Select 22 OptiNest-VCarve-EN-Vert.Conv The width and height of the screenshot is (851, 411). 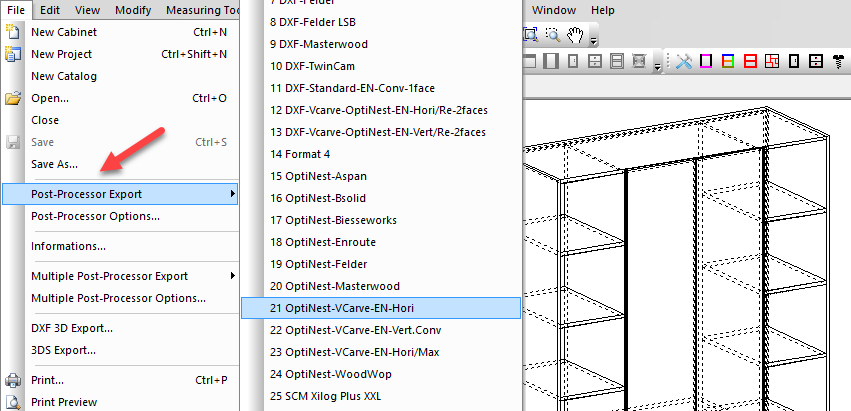(381, 330)
